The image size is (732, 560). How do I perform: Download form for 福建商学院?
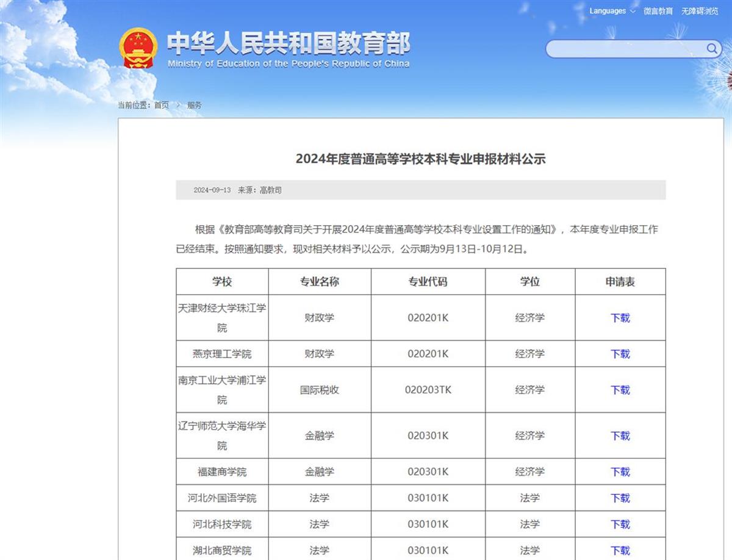(620, 472)
